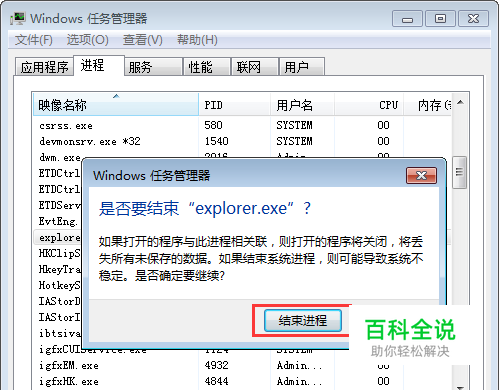Select the 进程 tab
The height and width of the screenshot is (390, 499).
tap(99, 65)
